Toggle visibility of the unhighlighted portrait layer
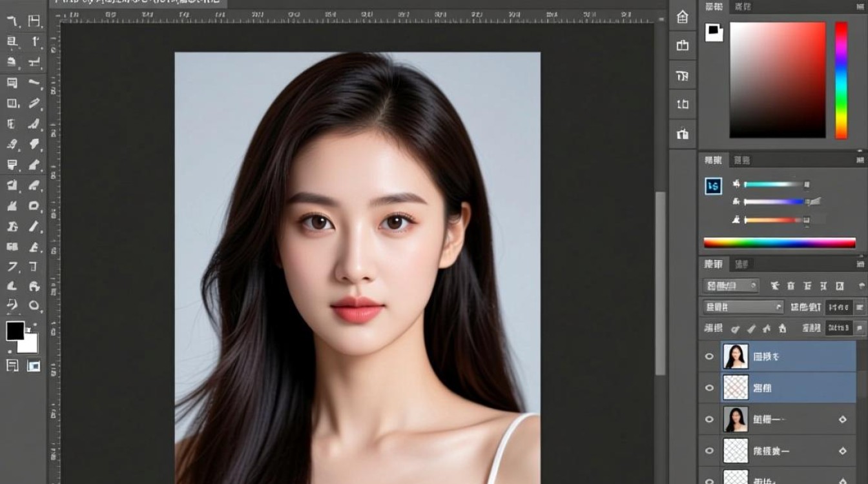Image resolution: width=868 pixels, height=484 pixels. pos(709,419)
